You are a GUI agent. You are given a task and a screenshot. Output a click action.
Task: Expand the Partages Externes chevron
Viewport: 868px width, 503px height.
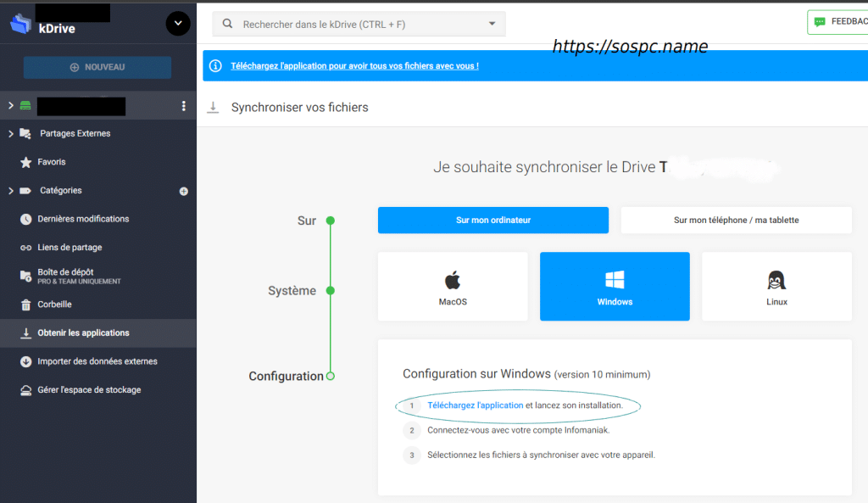[10, 133]
